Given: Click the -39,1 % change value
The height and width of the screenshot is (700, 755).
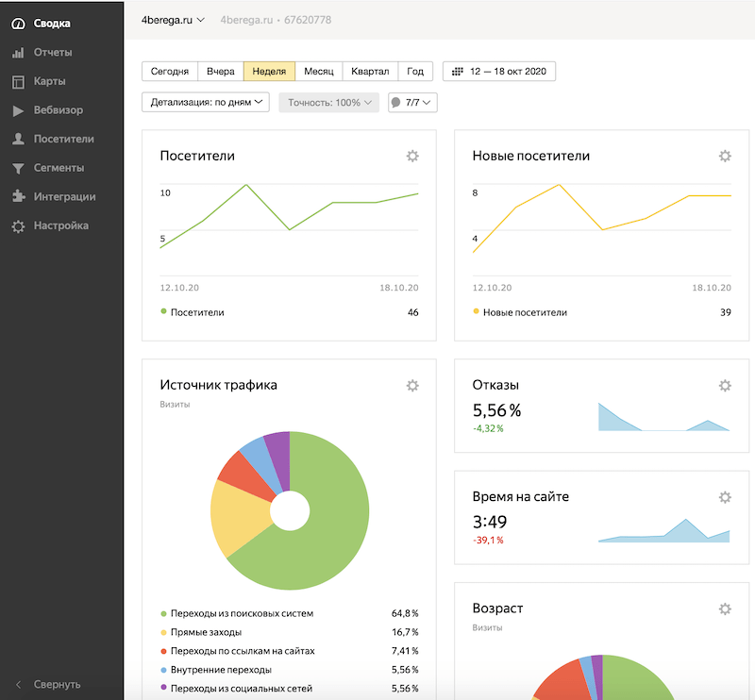Looking at the screenshot, I should [x=488, y=541].
